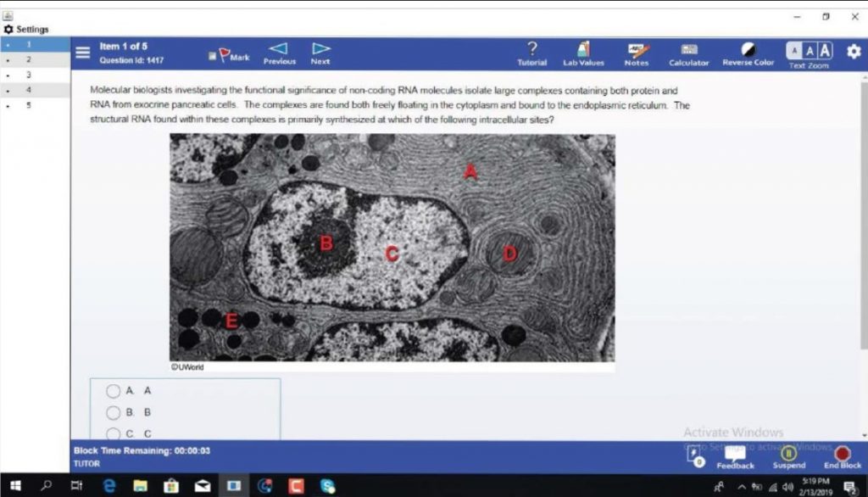The image size is (868, 497).
Task: Tick the Mark checkbox
Action: 212,56
